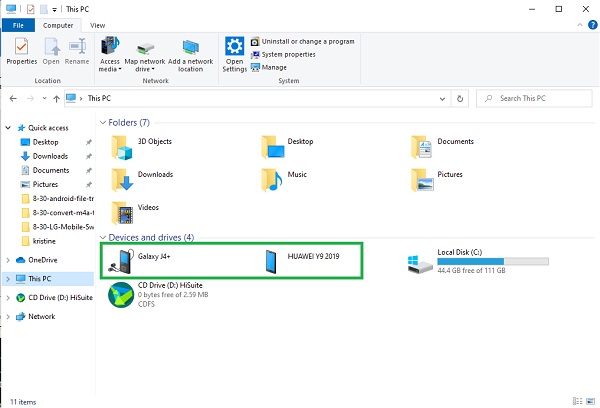Open the recent locations dropdown arrow
This screenshot has height=408, width=600.
(x=44, y=98)
